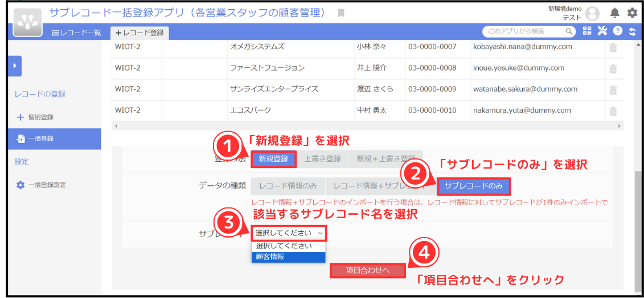Click the scroll-right arrow of table scrollbar
The height and width of the screenshot is (298, 644).
pyautogui.click(x=620, y=125)
